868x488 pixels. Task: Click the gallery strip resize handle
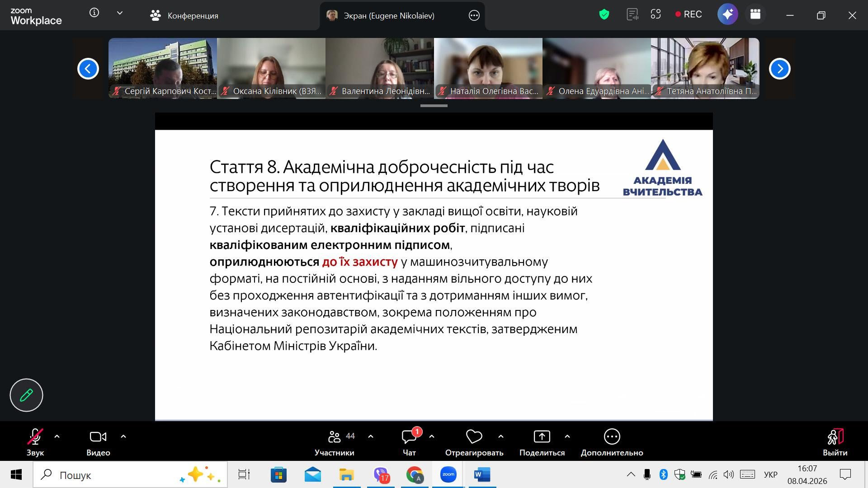(434, 106)
